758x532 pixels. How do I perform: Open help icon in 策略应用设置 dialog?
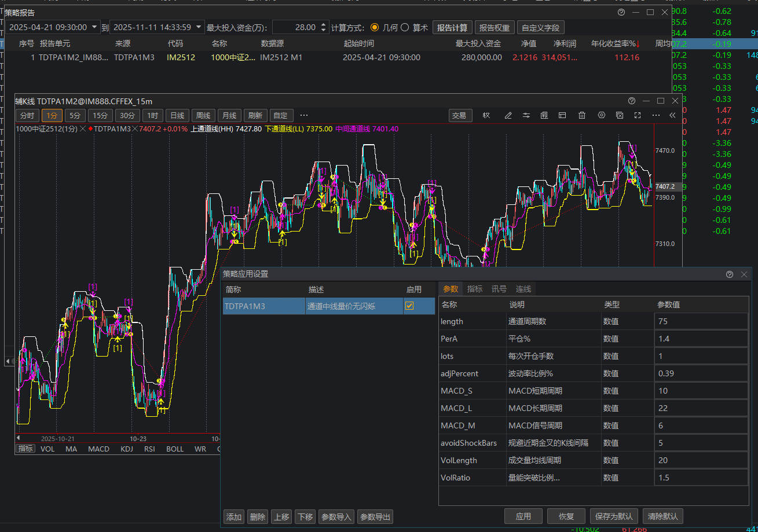tap(729, 274)
